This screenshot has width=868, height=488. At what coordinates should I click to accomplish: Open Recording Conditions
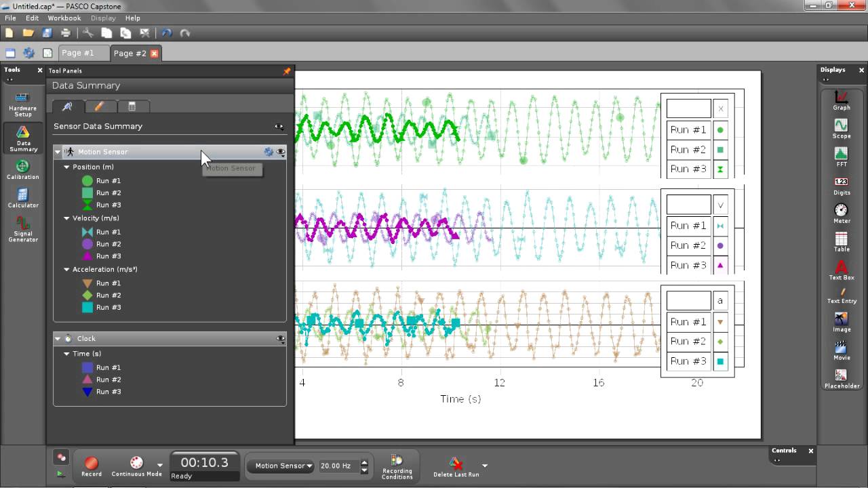pyautogui.click(x=397, y=466)
